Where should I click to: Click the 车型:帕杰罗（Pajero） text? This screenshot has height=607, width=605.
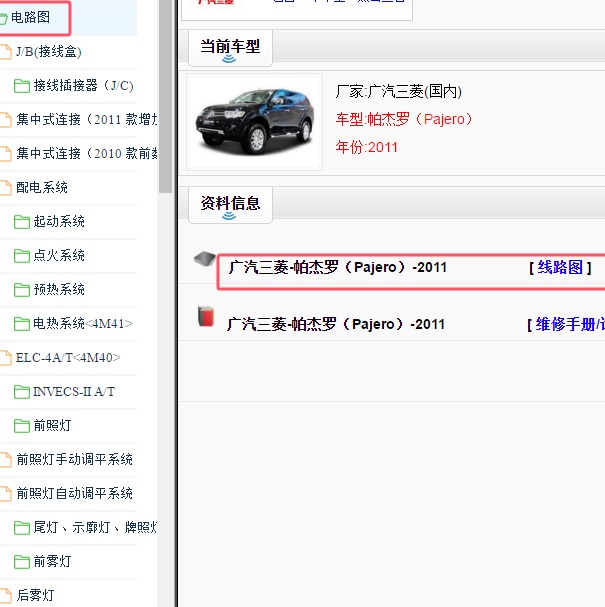[x=404, y=119]
